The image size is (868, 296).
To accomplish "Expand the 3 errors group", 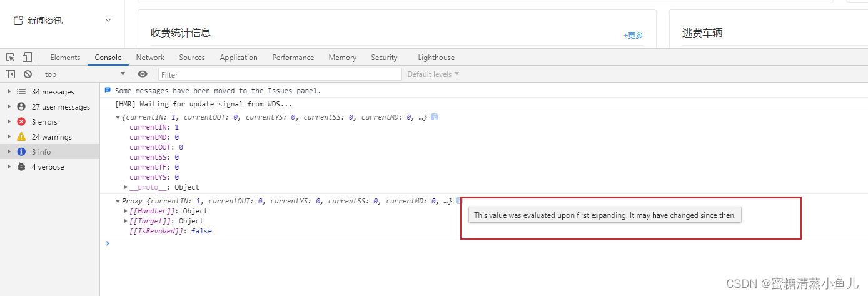I will tap(9, 122).
